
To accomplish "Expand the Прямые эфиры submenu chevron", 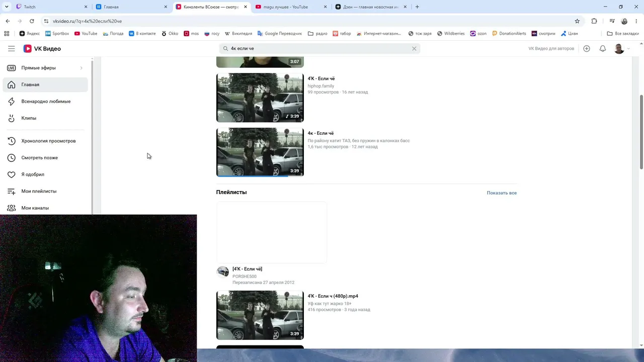I will click(x=81, y=68).
